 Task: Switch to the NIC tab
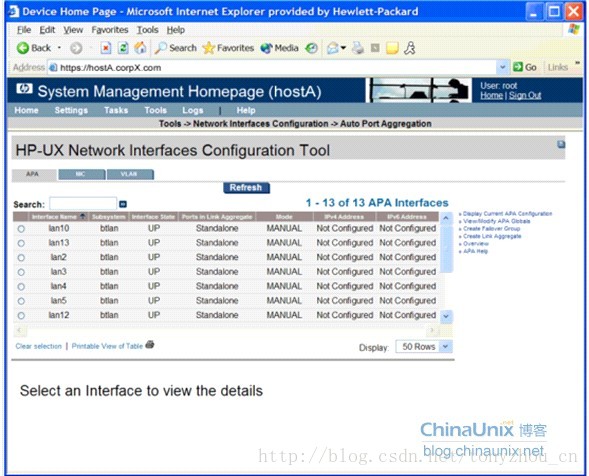point(82,174)
